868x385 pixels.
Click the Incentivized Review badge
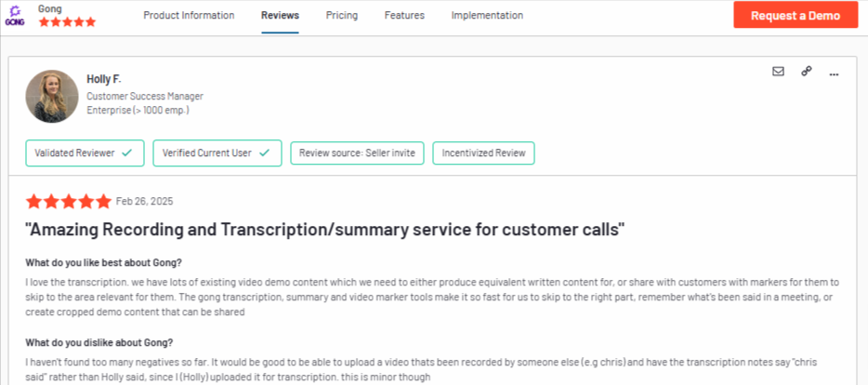[483, 153]
